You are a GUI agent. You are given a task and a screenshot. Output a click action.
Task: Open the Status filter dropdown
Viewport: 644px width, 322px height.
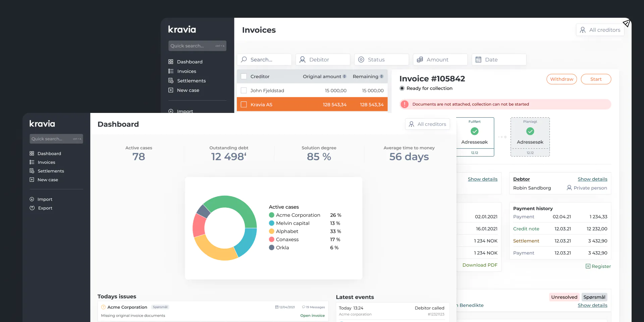(x=381, y=60)
